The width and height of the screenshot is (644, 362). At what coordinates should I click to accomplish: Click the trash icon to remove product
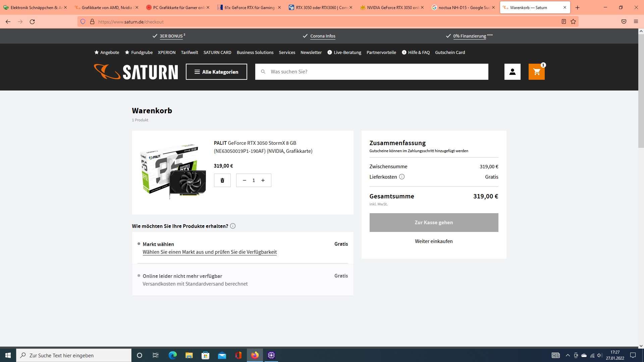click(222, 180)
